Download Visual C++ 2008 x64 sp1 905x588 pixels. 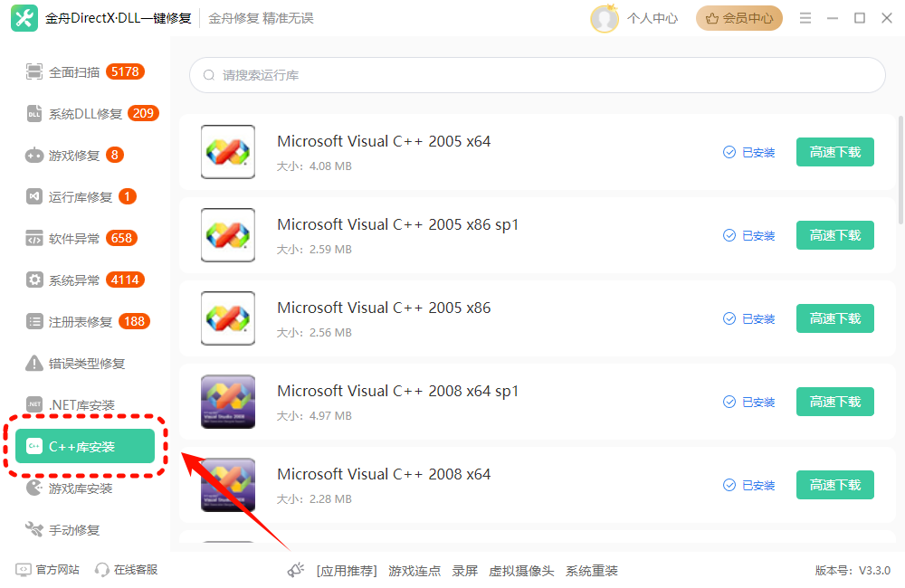834,402
